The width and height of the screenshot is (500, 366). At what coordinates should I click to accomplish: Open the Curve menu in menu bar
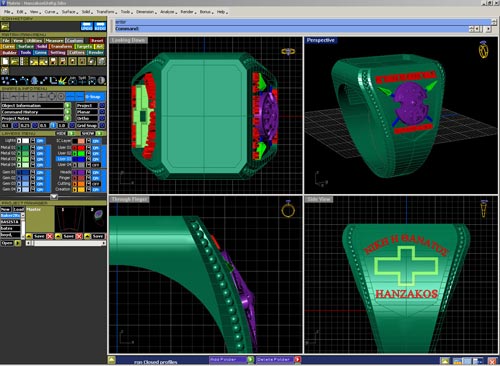click(50, 12)
